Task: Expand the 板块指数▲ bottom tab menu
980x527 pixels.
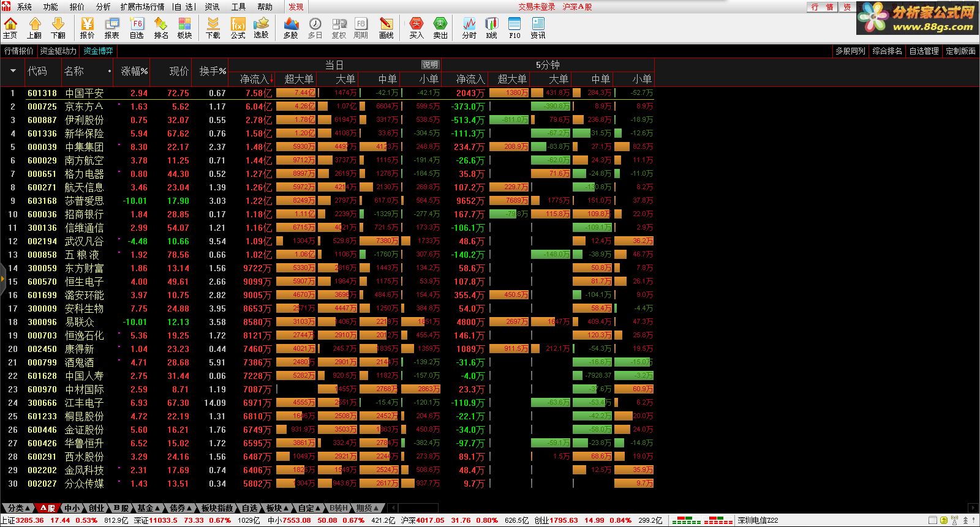Action: click(x=217, y=508)
